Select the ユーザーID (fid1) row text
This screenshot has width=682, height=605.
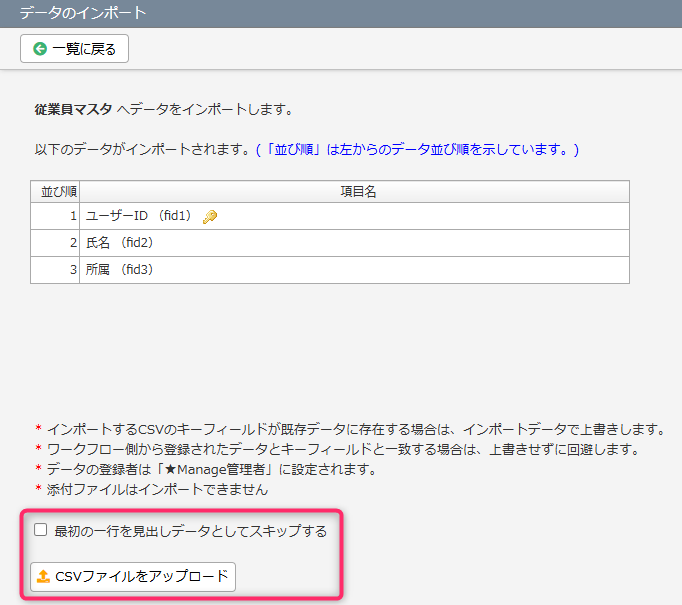138,216
